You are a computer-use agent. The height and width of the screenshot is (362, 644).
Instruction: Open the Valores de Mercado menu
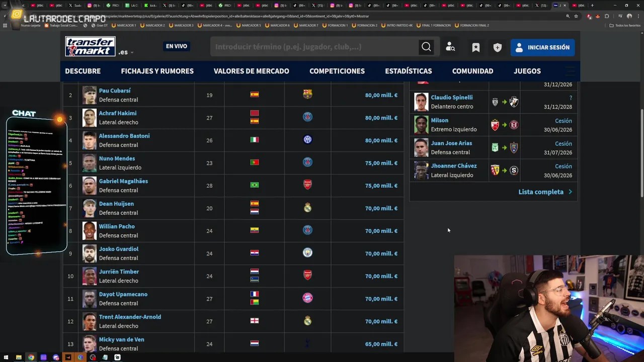pyautogui.click(x=251, y=71)
